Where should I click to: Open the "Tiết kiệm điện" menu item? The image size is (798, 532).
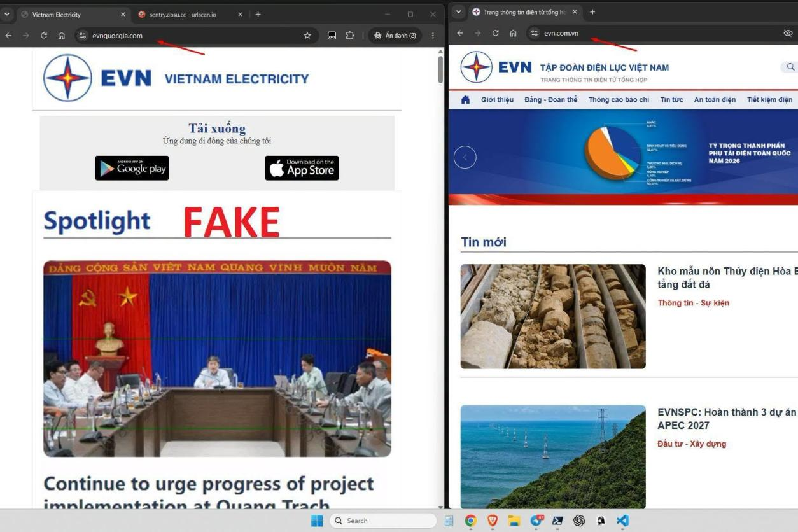click(769, 100)
